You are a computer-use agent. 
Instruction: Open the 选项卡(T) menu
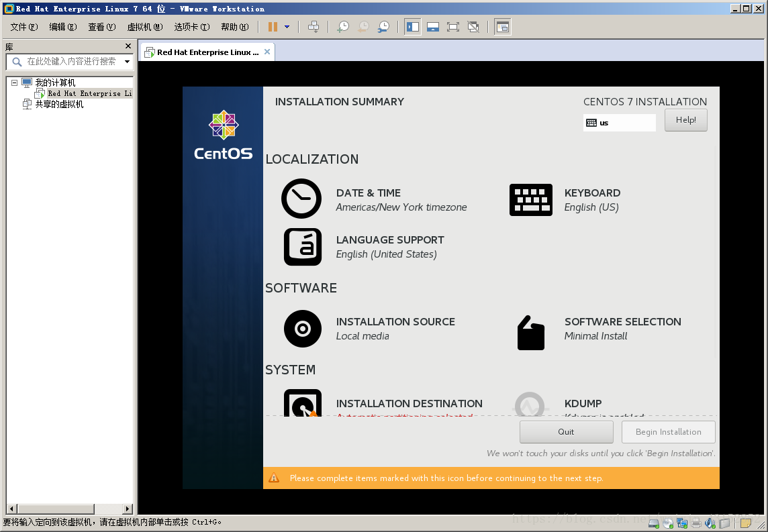pos(192,27)
